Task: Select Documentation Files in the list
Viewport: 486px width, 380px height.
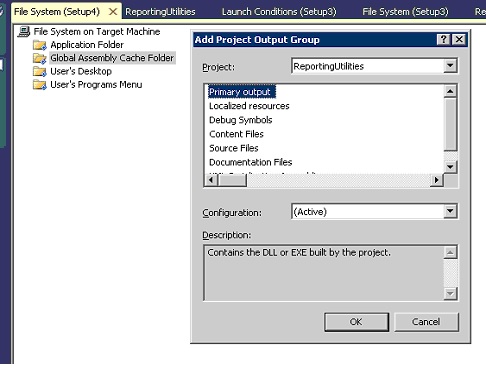Action: (251, 162)
